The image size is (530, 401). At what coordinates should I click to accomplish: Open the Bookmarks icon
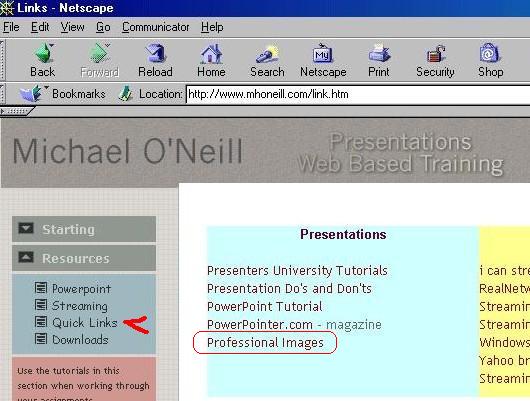[30, 94]
